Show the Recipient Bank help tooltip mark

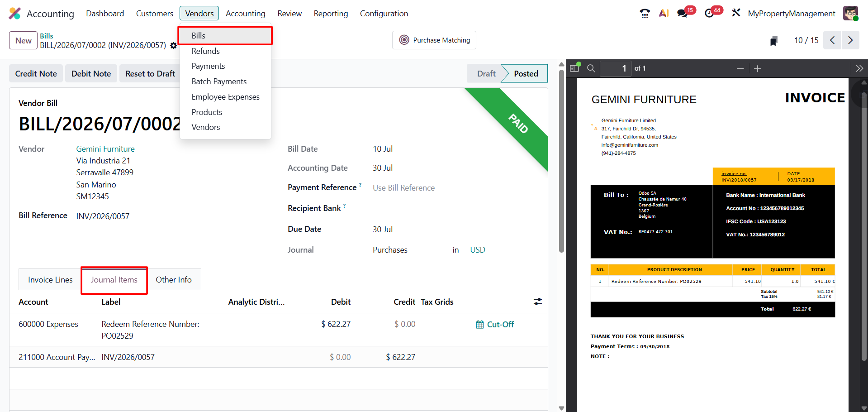tap(344, 206)
